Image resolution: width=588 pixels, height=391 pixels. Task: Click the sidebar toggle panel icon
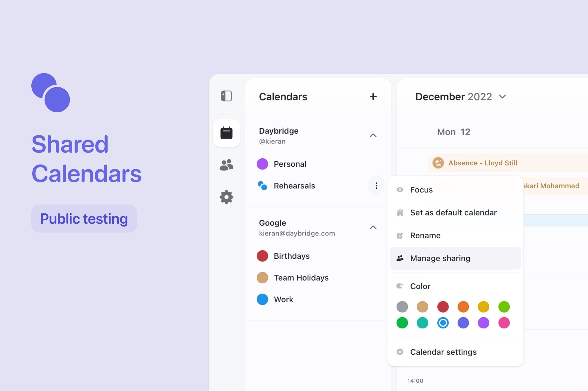[x=226, y=96]
